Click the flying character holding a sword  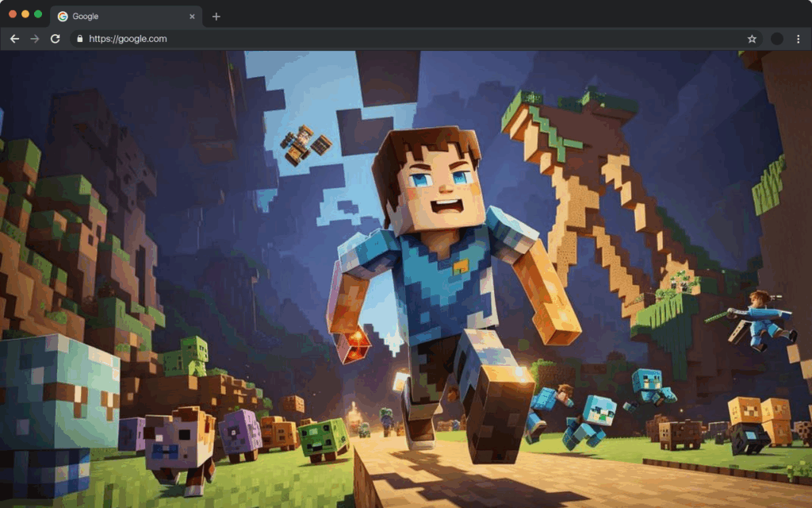[760, 317]
